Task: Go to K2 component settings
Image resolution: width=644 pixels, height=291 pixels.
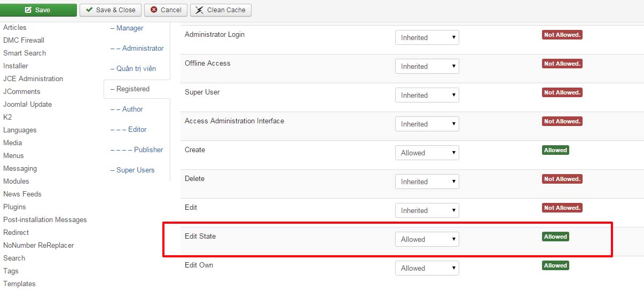Action: pyautogui.click(x=7, y=117)
